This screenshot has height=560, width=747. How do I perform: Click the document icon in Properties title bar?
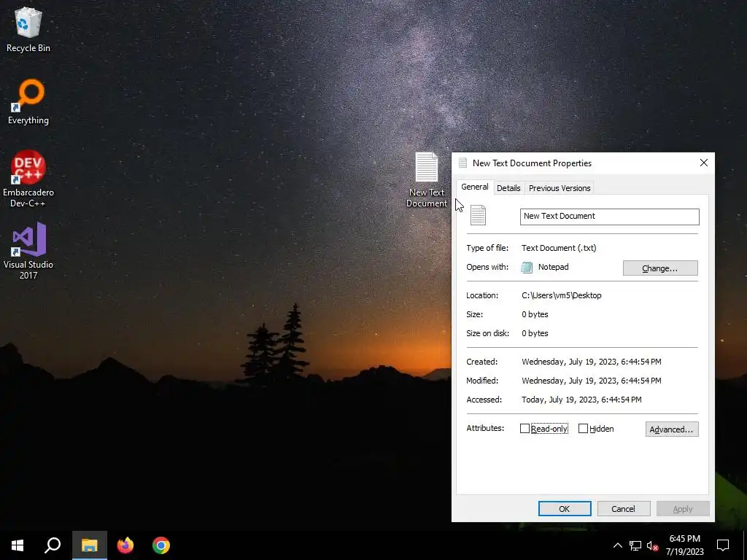point(462,163)
